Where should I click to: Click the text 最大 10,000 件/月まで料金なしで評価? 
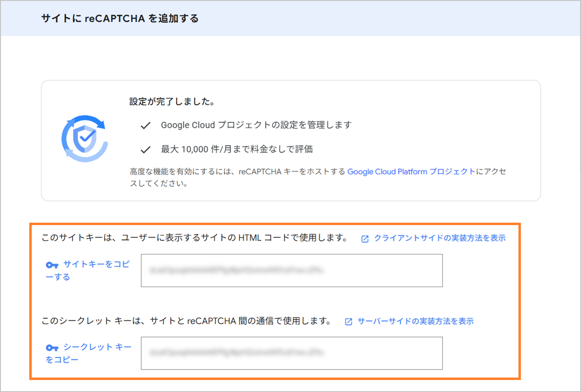(x=237, y=149)
